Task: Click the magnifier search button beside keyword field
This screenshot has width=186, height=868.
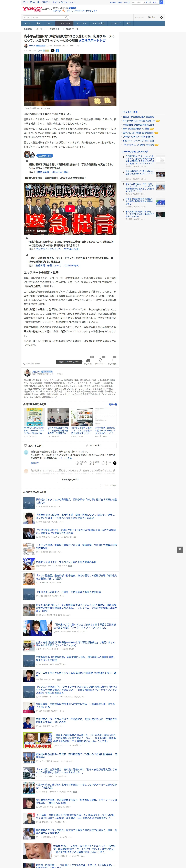Action: click(x=66, y=18)
